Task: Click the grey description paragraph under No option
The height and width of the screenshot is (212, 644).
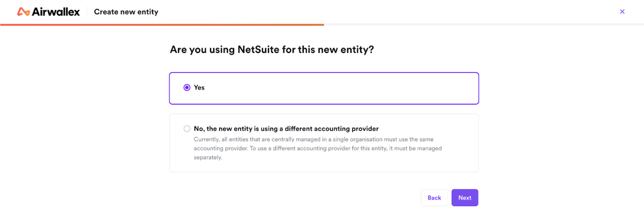Action: [x=317, y=148]
